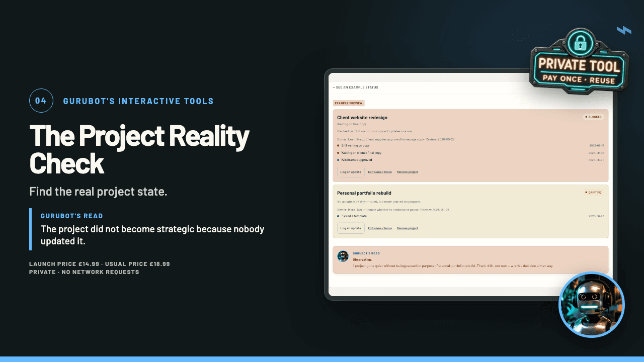The image size is (644, 362).
Task: Click Gurubot's Read label in the left quote block
Action: (x=72, y=216)
